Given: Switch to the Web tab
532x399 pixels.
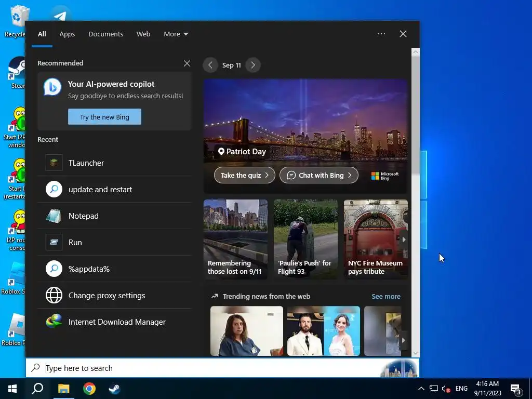Looking at the screenshot, I should (x=143, y=34).
